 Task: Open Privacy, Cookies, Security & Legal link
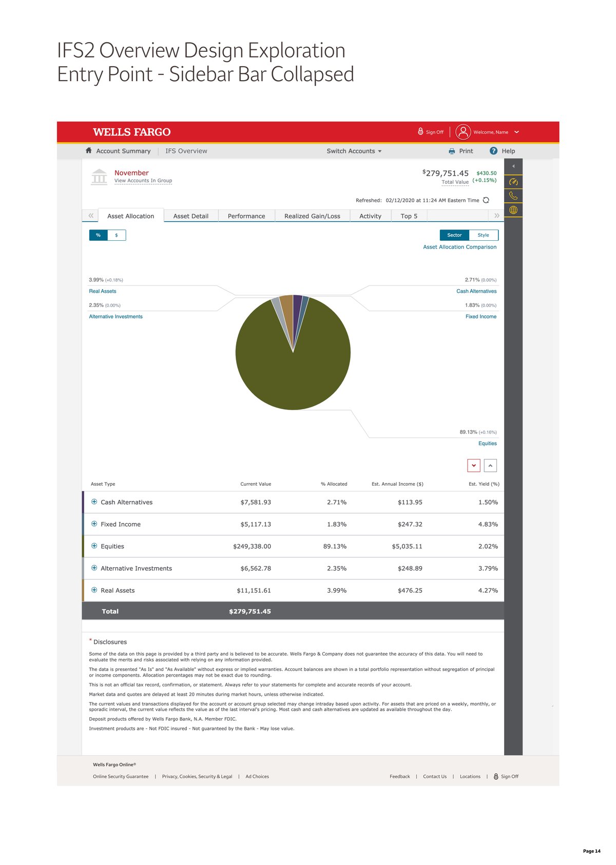click(x=197, y=776)
